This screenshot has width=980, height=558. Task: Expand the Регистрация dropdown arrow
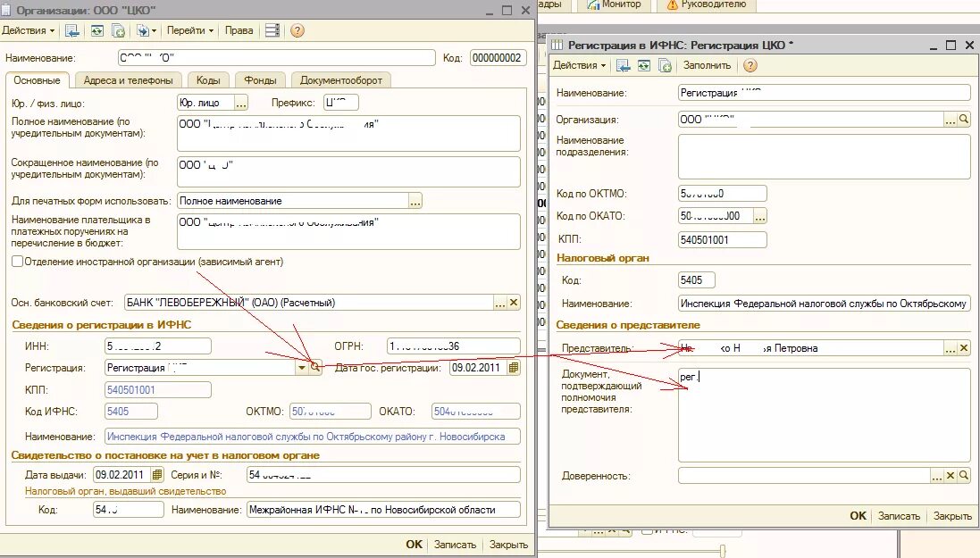coord(302,368)
